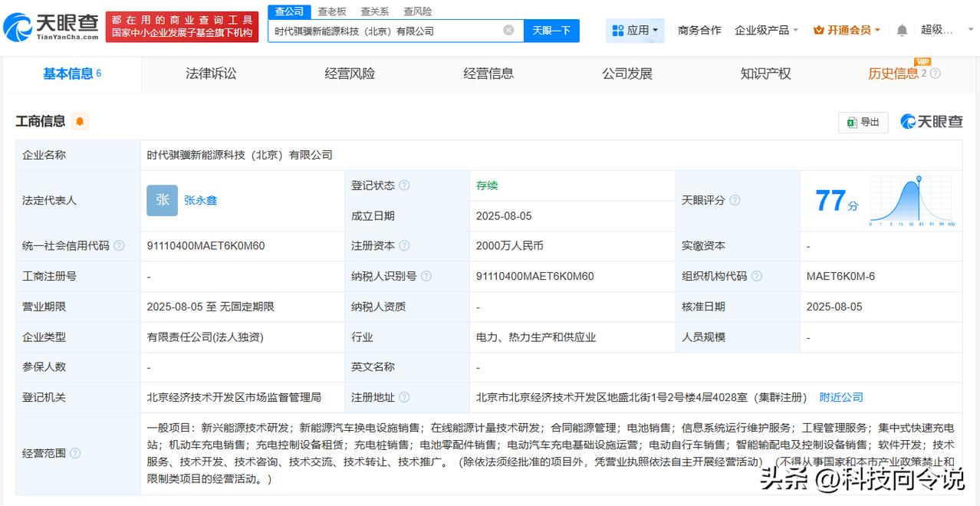Click the 附近公司 link
Screen dimensions: 980x506
click(x=841, y=397)
